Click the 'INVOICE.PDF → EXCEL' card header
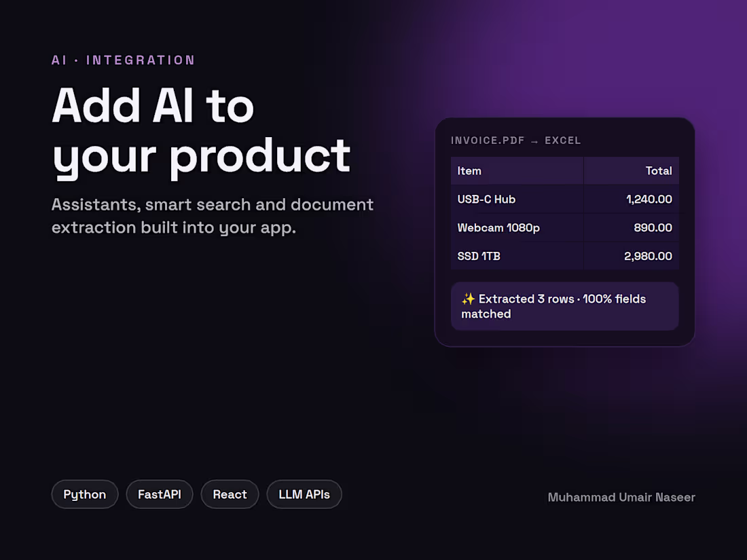747x560 pixels. [516, 141]
